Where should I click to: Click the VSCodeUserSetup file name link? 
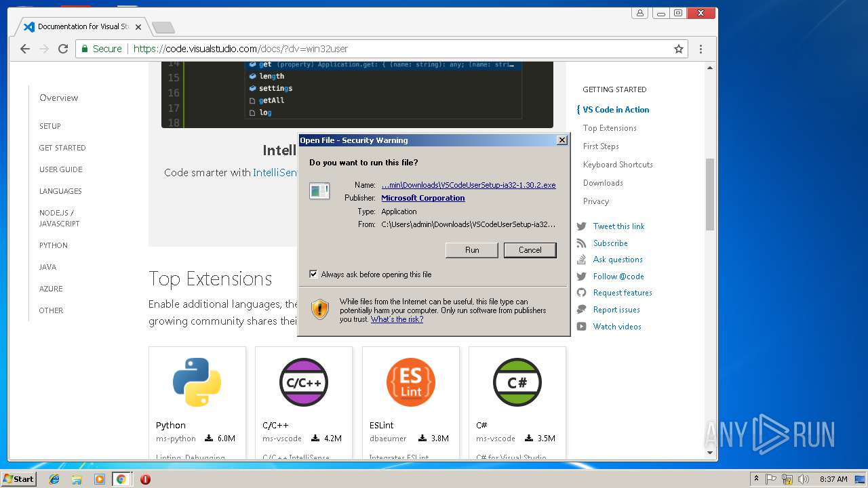tap(469, 185)
